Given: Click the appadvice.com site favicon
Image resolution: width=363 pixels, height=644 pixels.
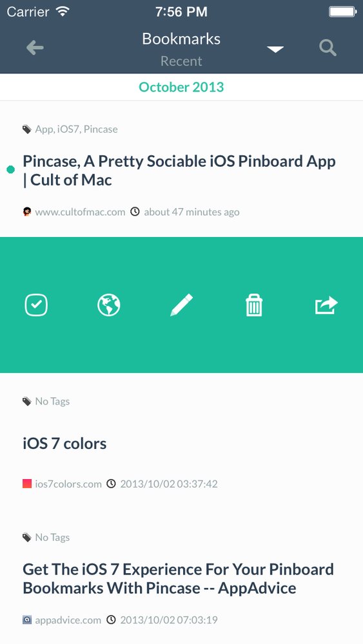Looking at the screenshot, I should [x=27, y=620].
